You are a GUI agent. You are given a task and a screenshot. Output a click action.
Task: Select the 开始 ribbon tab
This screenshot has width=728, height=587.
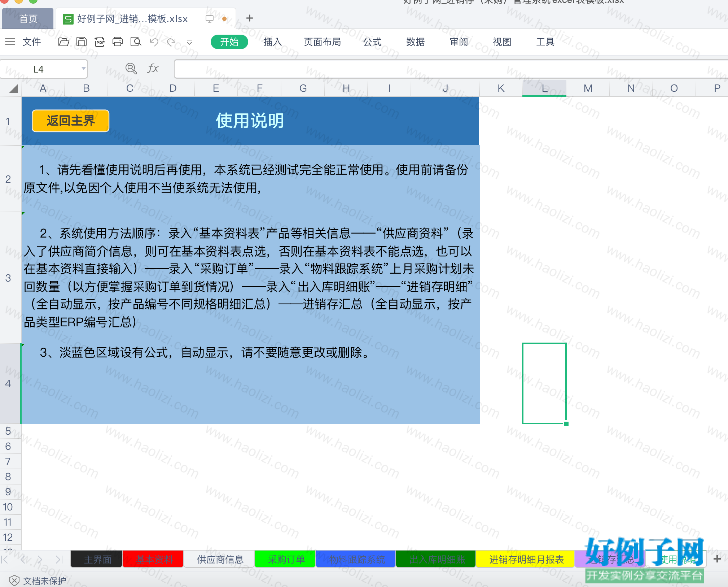[229, 42]
